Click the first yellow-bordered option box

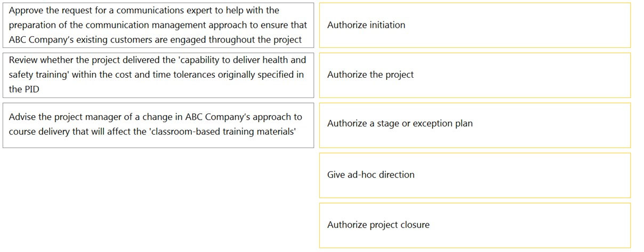[x=474, y=25]
